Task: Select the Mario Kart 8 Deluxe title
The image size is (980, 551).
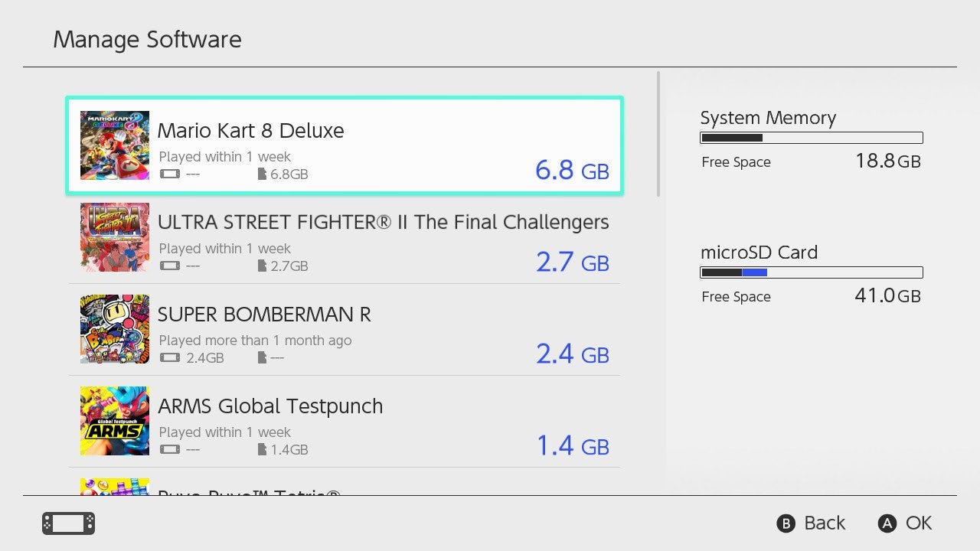Action: [x=250, y=130]
